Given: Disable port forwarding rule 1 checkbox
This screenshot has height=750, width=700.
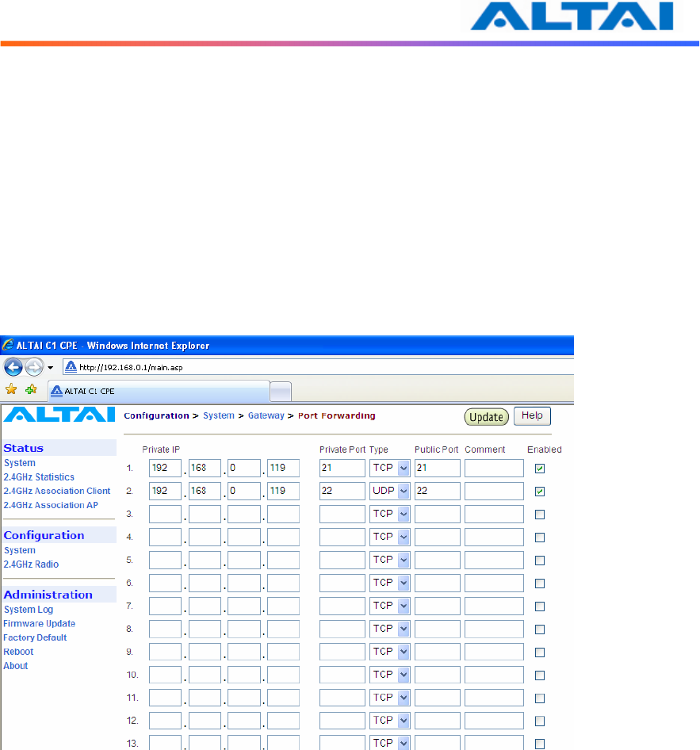Looking at the screenshot, I should click(x=540, y=469).
